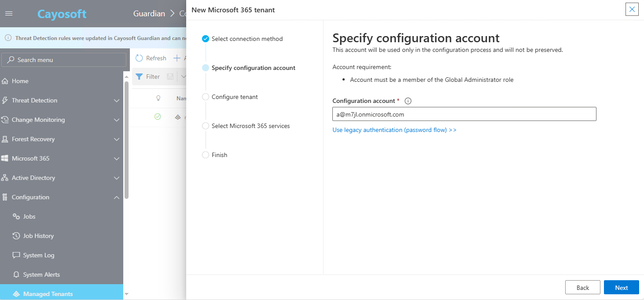Click the search magnifier icon
The image size is (644, 300).
click(x=11, y=60)
